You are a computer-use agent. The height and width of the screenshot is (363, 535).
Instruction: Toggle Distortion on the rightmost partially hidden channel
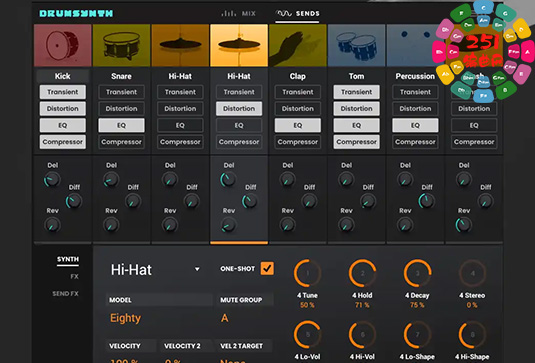click(x=474, y=108)
